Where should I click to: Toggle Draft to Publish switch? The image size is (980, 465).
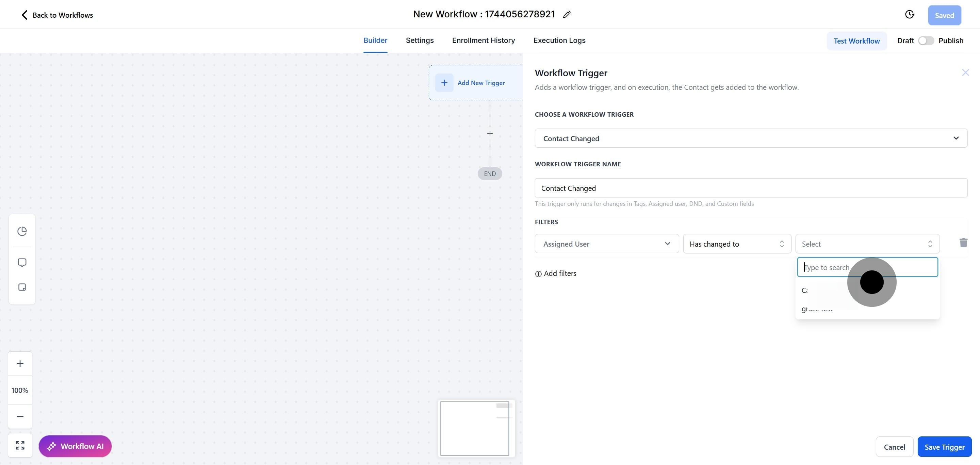[x=926, y=41]
